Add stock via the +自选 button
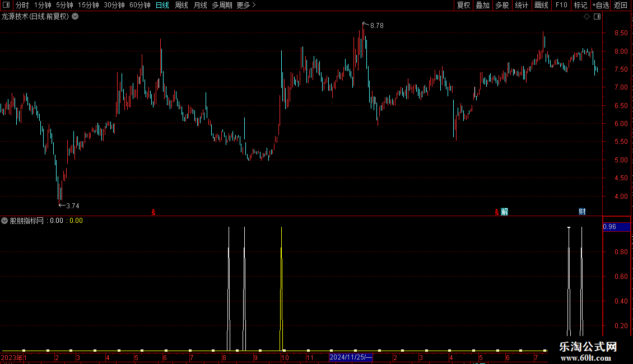 601,5
